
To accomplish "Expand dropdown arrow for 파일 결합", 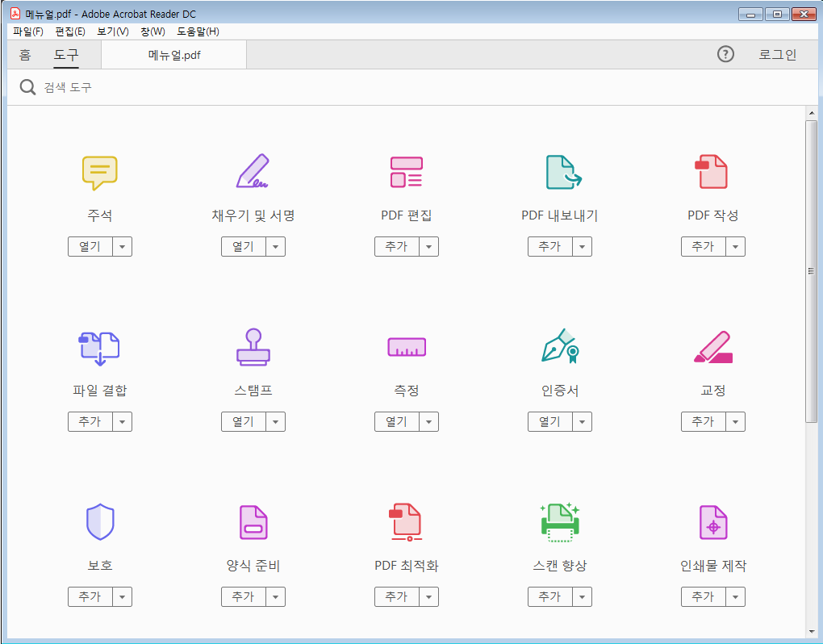I will [x=123, y=422].
